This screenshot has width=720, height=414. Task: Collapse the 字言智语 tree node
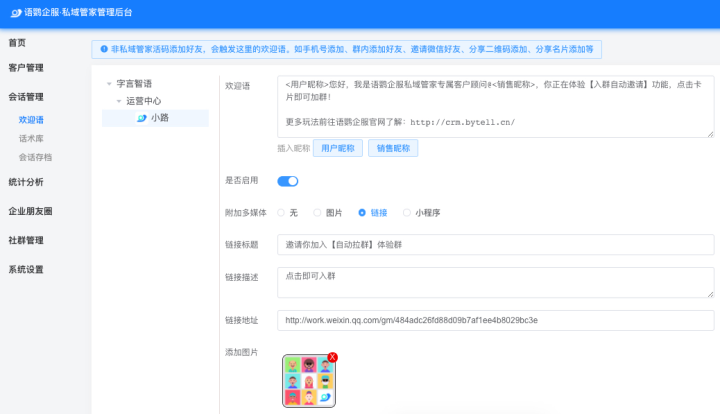click(x=108, y=84)
